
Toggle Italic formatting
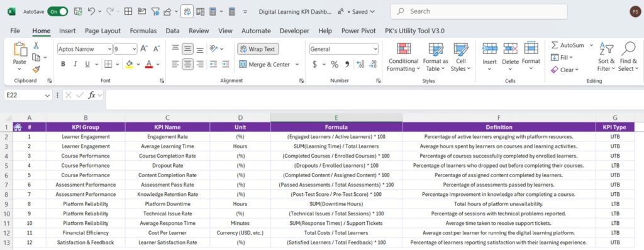[x=75, y=64]
